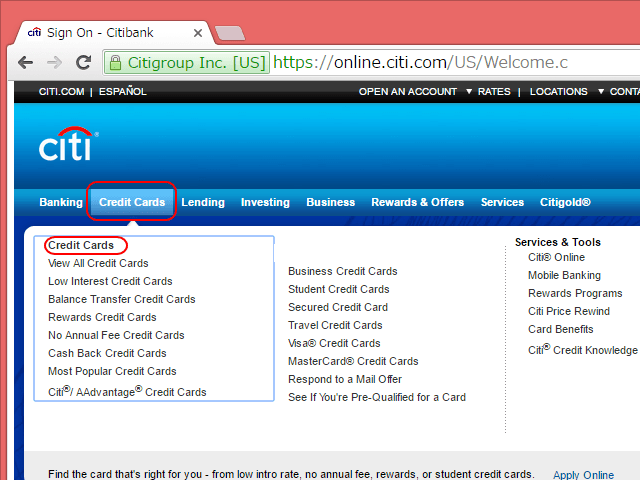The image size is (640, 480).
Task: Reload the page with refresh icon
Action: 85,62
